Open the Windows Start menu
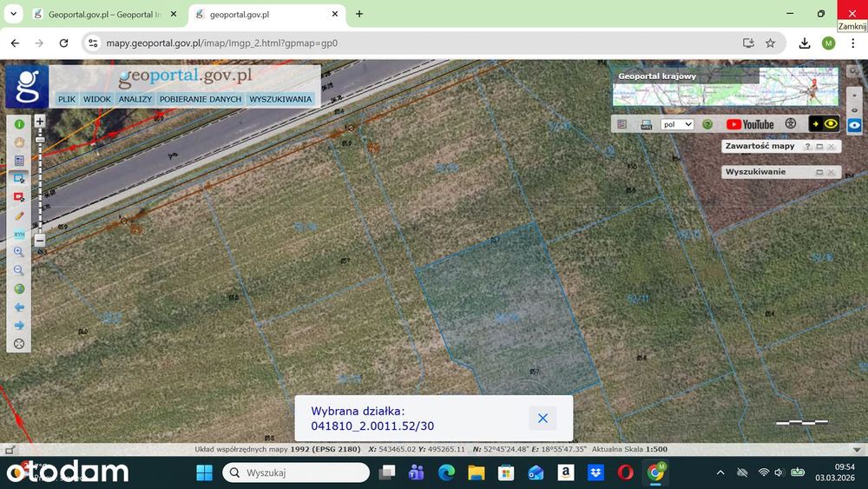868x489 pixels. point(204,472)
